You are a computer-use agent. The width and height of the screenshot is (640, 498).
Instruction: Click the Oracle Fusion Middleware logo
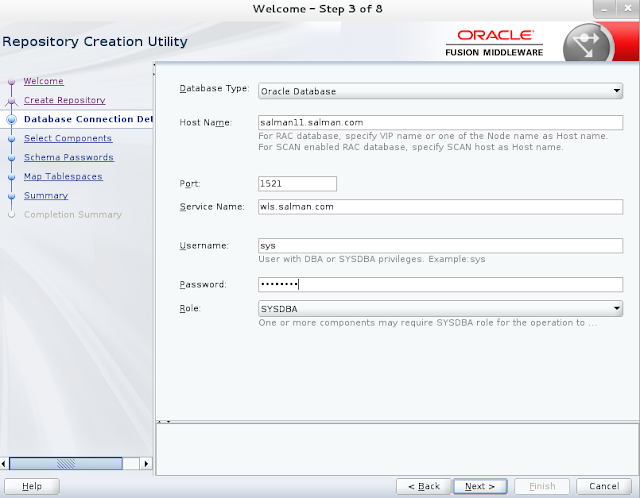[494, 42]
